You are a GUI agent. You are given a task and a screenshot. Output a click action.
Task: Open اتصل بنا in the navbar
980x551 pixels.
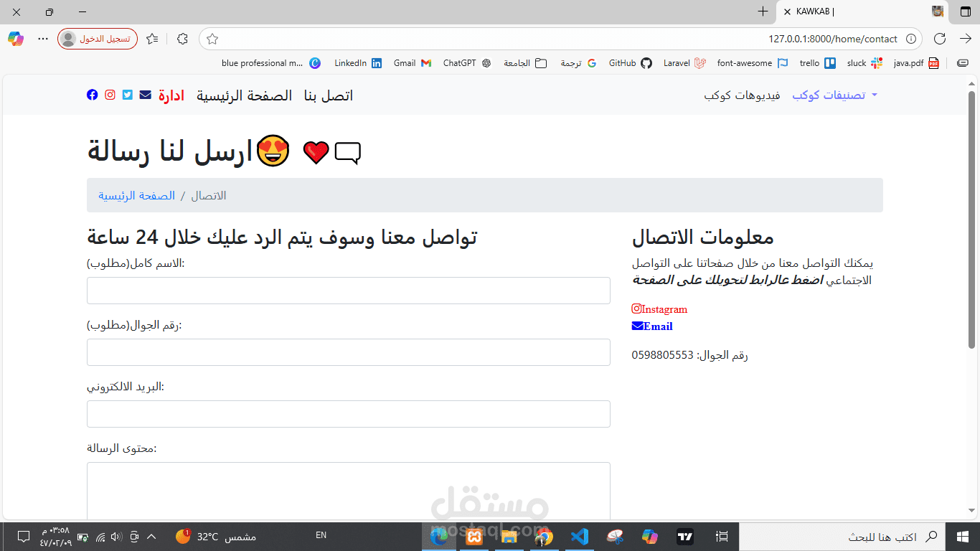point(329,95)
